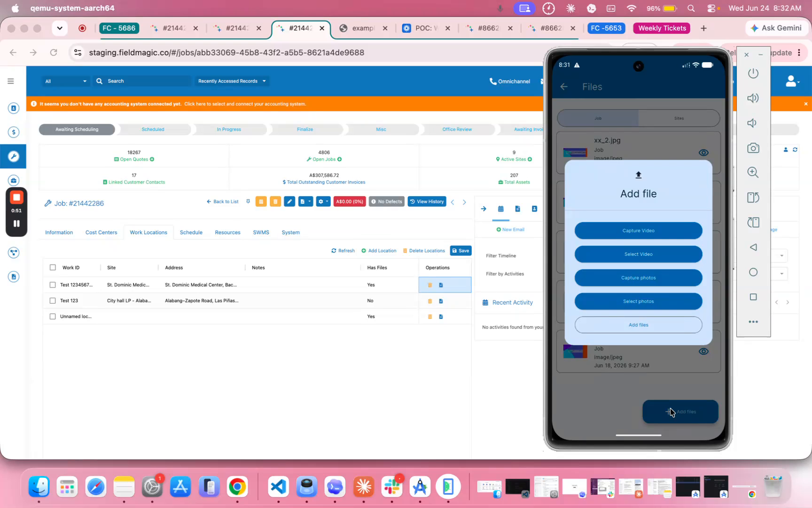The height and width of the screenshot is (508, 812).
Task: Tap the emulator Android home circle
Action: pos(753,272)
